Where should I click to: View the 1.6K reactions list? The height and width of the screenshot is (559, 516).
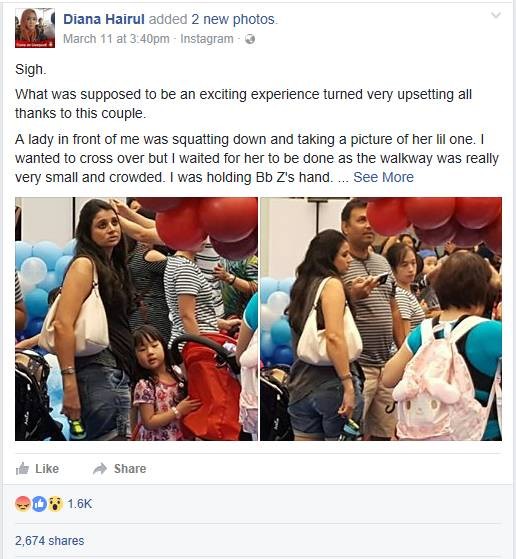click(80, 504)
